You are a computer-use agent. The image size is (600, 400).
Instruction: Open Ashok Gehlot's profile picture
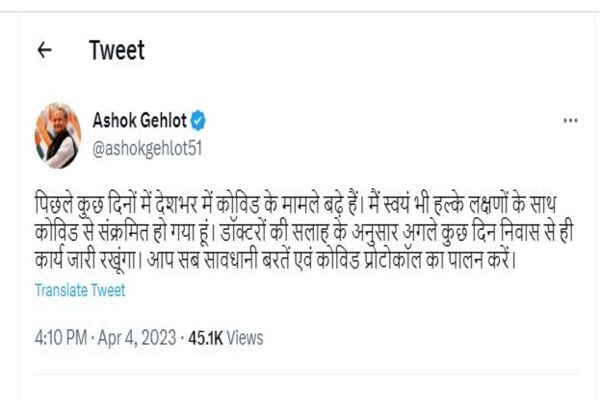pyautogui.click(x=57, y=135)
